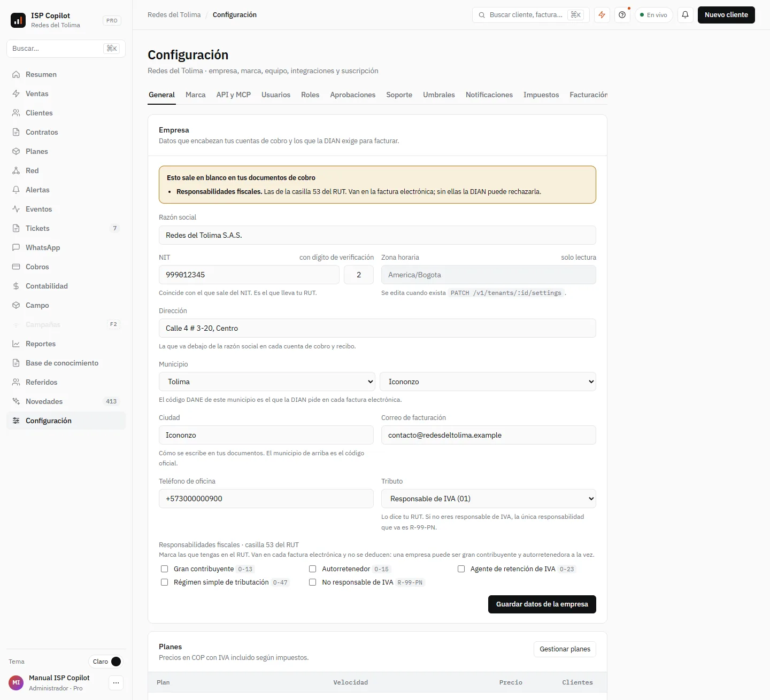The height and width of the screenshot is (700, 770).
Task: Open the Icononzo municipality dropdown
Action: click(488, 382)
